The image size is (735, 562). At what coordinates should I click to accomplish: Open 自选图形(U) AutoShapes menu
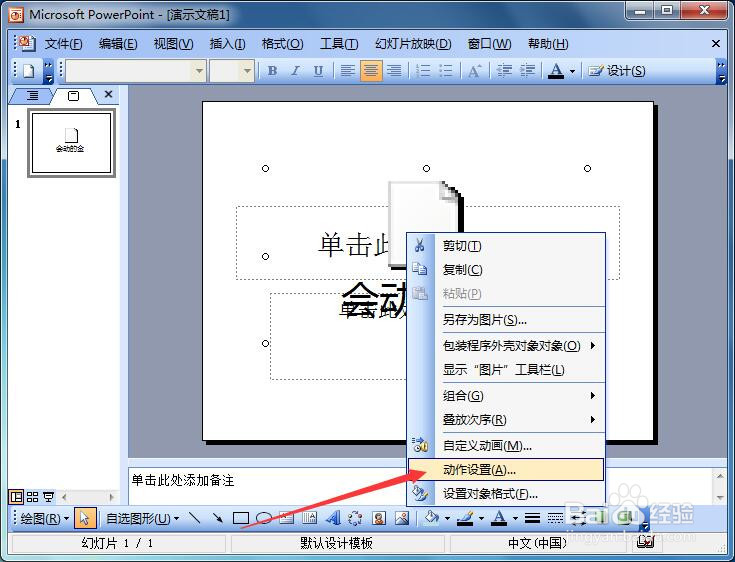[142, 518]
